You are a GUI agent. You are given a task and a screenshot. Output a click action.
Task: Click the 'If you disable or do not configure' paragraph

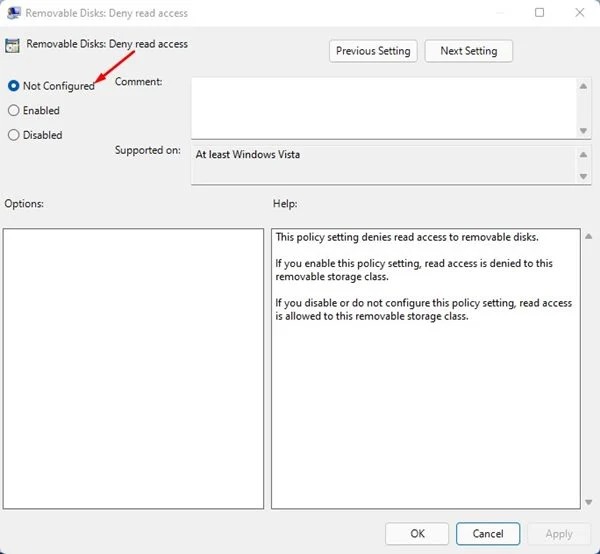(424, 310)
